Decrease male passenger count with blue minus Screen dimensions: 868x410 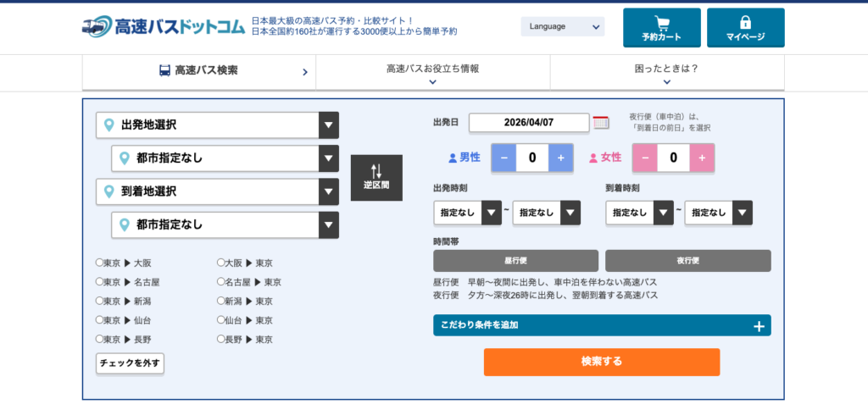point(504,158)
